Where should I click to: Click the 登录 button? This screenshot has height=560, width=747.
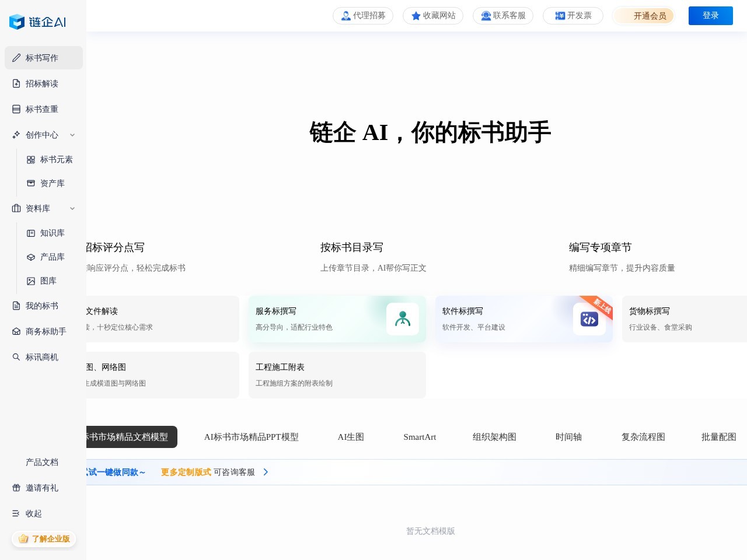point(710,16)
